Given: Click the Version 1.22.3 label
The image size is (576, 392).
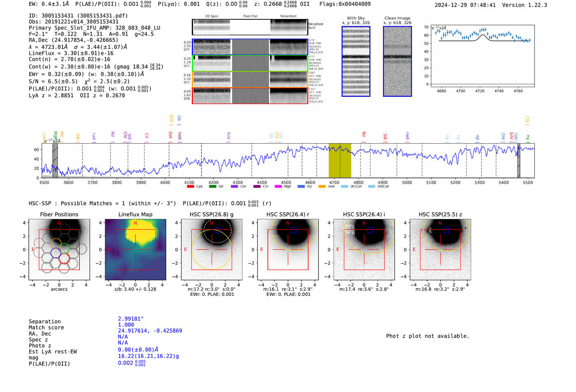Looking at the screenshot, I should pos(525,5).
